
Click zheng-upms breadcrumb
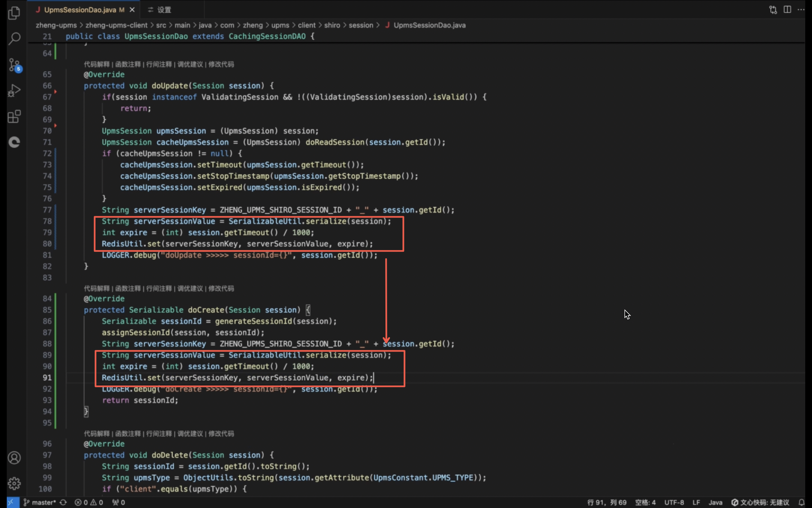point(56,25)
